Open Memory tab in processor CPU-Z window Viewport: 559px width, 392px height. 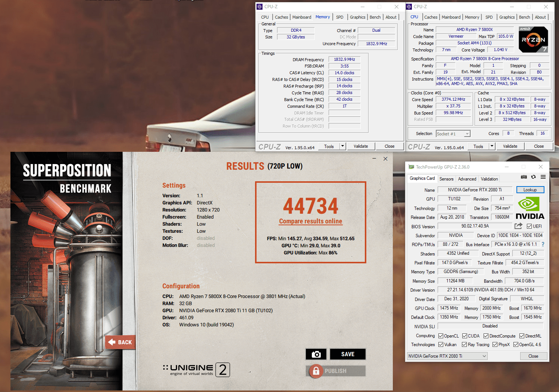(472, 17)
